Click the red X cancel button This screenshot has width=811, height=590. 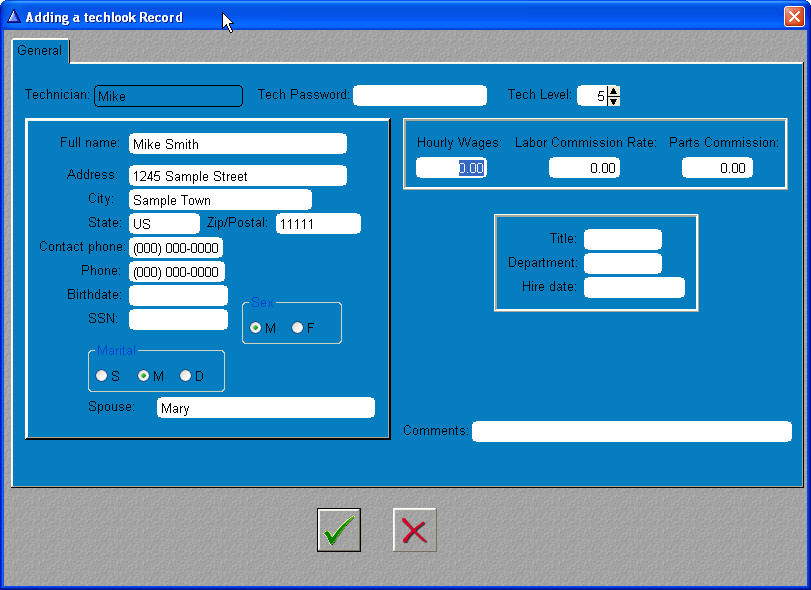point(414,530)
